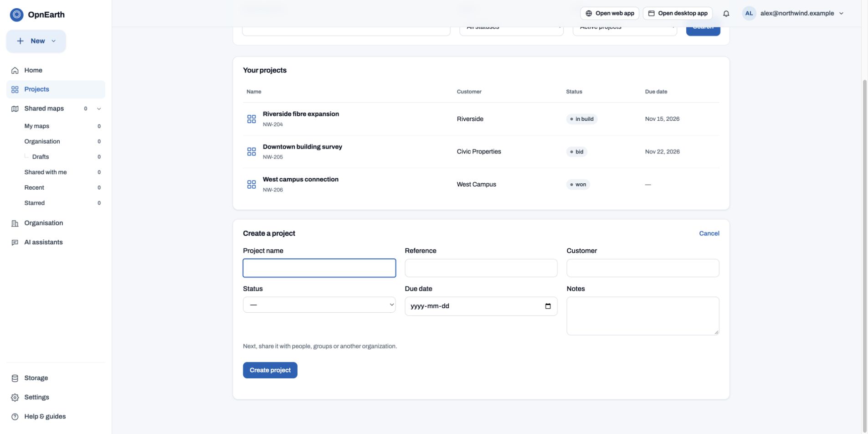Click the 'won' status badge
This screenshot has width=868, height=434.
578,185
